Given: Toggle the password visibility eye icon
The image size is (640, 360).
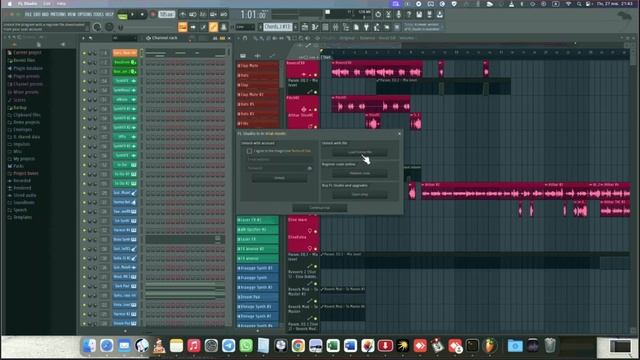Looking at the screenshot, I should point(310,168).
